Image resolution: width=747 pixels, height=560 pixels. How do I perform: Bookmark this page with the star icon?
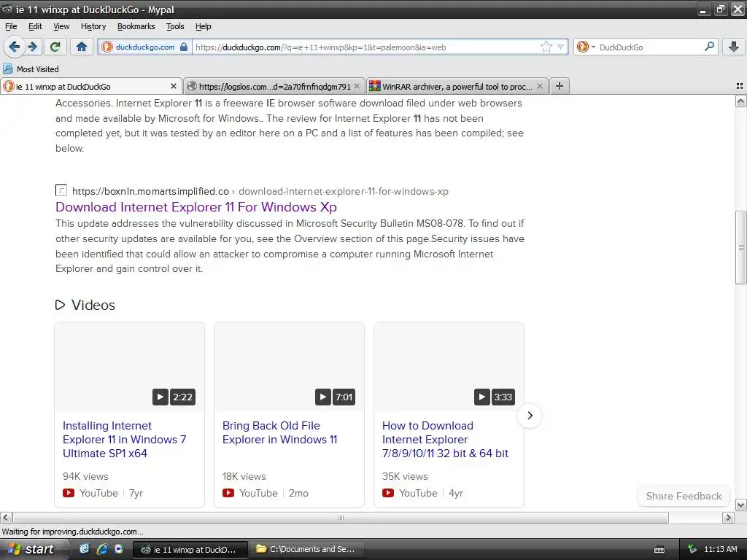pyautogui.click(x=546, y=47)
